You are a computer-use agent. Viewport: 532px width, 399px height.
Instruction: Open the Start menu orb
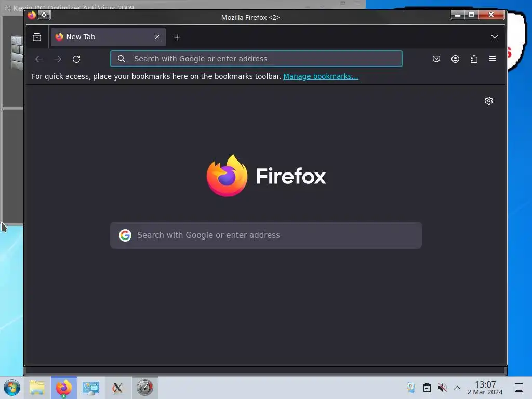coord(12,388)
